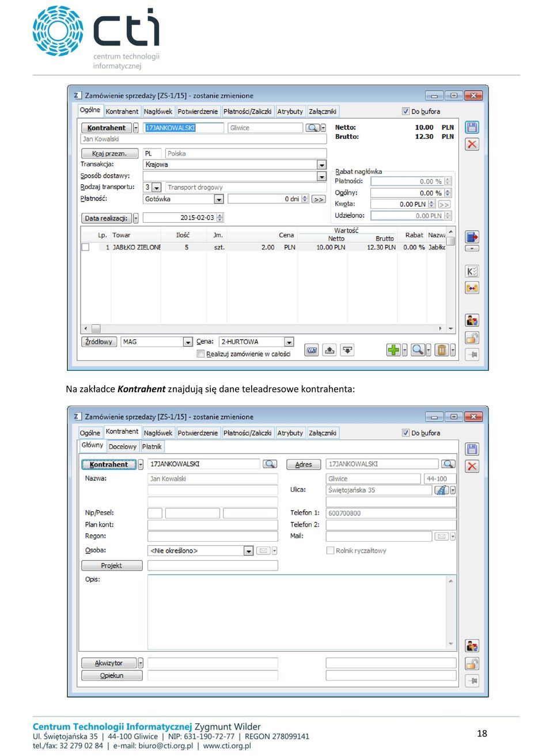The width and height of the screenshot is (553, 756).
Task: Click the people icon right of the items table
Action: tap(472, 320)
